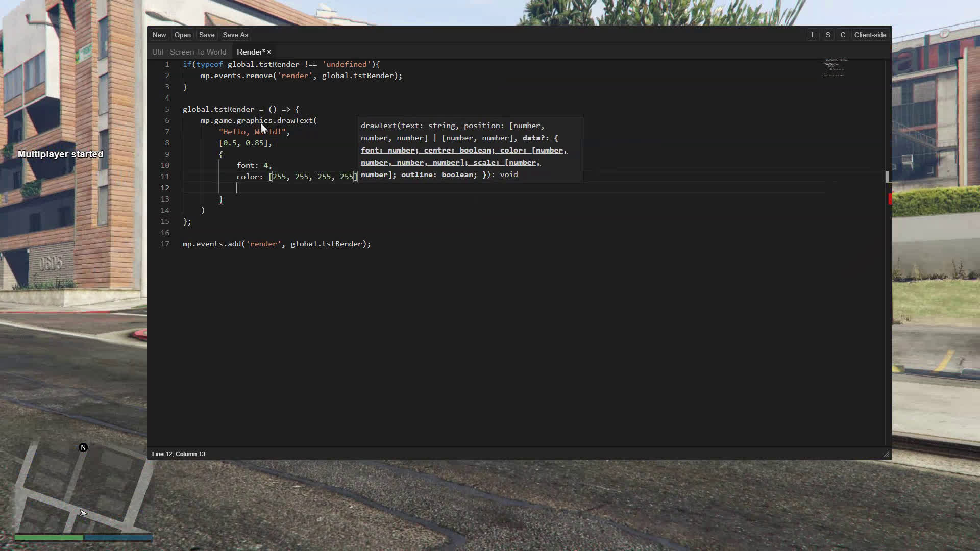Select the Render tab
980x551 pixels.
[250, 52]
